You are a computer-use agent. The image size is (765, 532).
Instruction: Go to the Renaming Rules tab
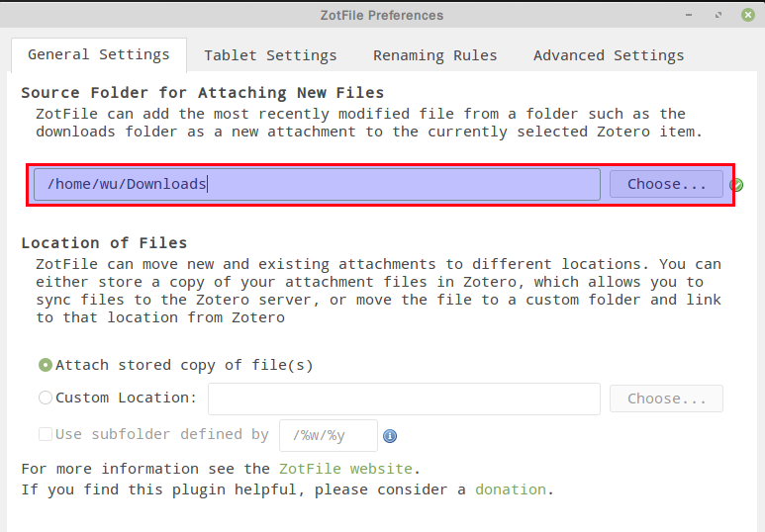(434, 55)
